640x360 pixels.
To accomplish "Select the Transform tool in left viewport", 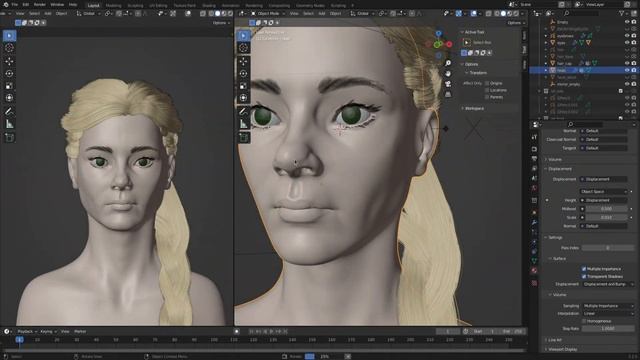I will click(9, 98).
